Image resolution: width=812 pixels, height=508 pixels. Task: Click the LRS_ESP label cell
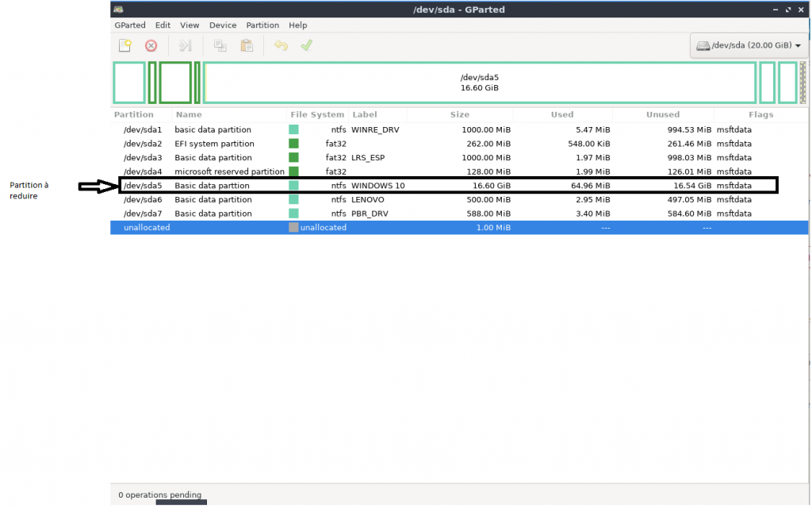pyautogui.click(x=368, y=158)
